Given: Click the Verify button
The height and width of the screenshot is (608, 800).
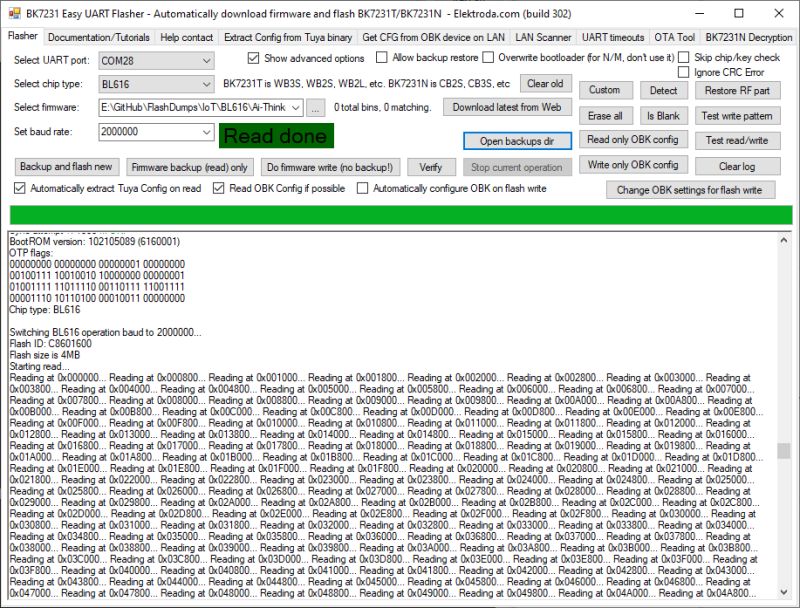Looking at the screenshot, I should tap(431, 167).
